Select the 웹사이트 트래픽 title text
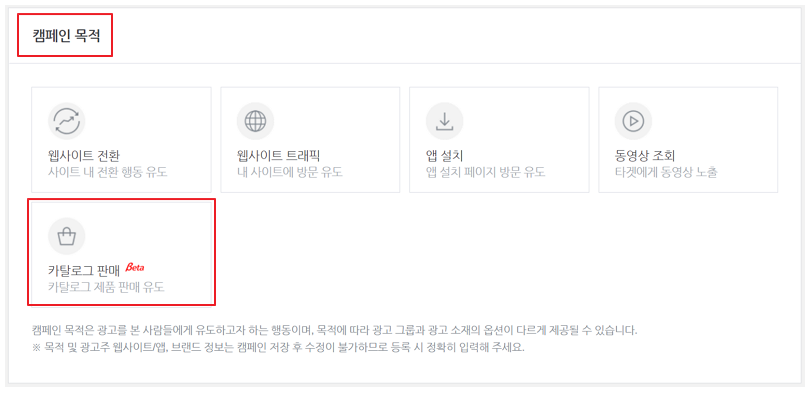 pos(278,155)
